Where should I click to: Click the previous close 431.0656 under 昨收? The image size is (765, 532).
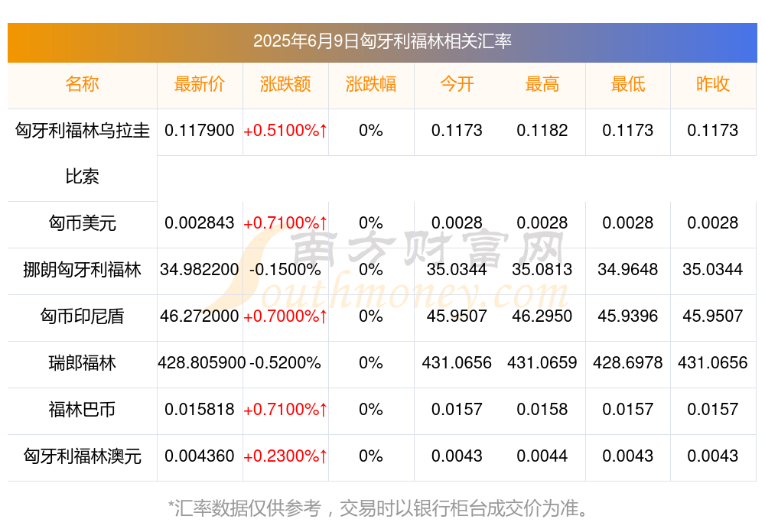pyautogui.click(x=713, y=363)
